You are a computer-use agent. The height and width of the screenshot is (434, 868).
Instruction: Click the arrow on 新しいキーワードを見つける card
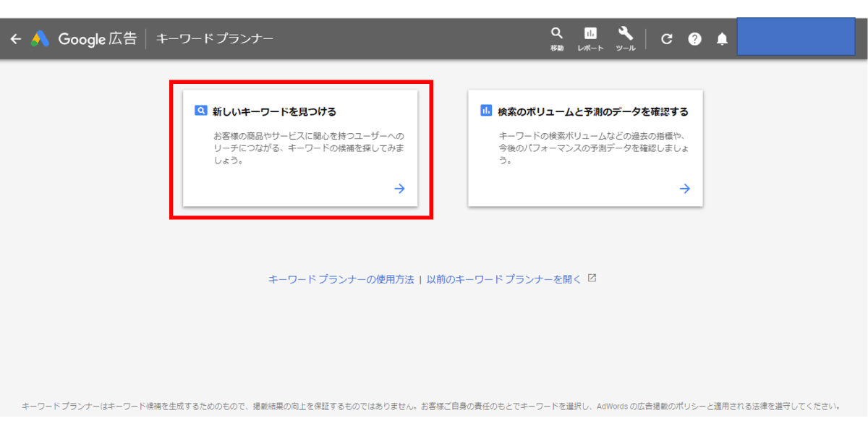(399, 189)
